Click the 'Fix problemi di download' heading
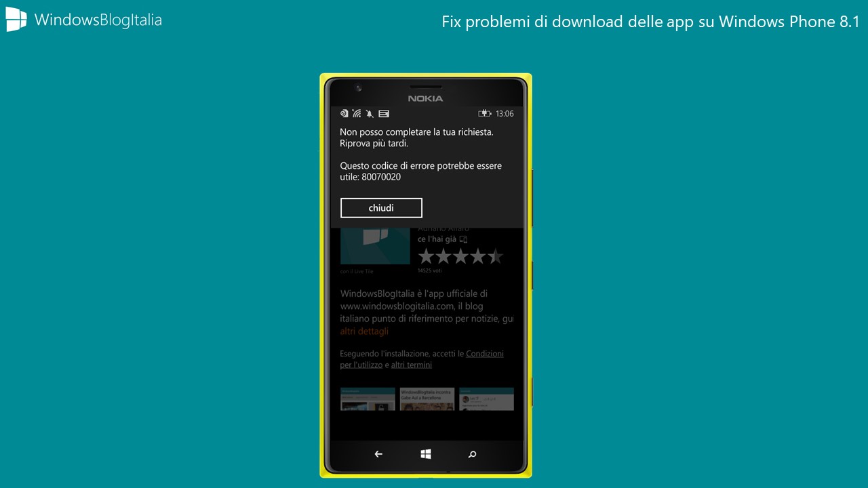Viewport: 868px width, 488px height. [650, 22]
